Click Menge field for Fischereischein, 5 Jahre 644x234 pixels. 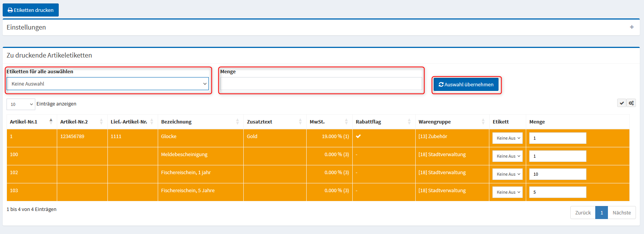(x=557, y=192)
